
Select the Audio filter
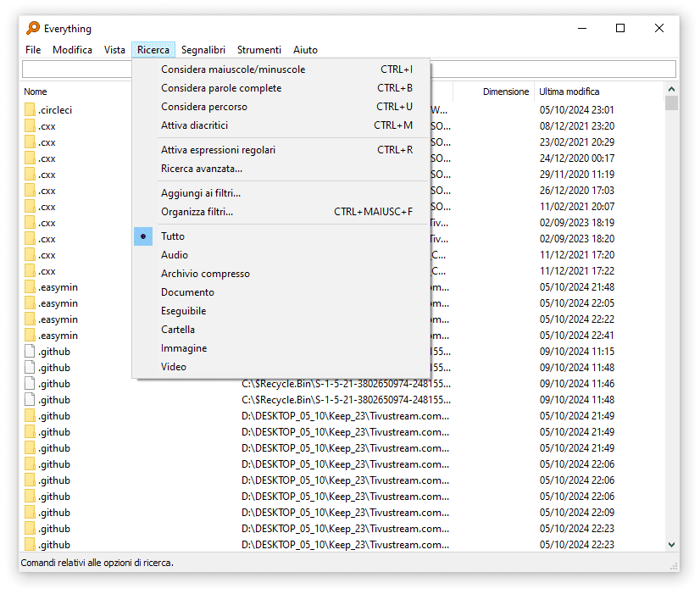pyautogui.click(x=281, y=255)
